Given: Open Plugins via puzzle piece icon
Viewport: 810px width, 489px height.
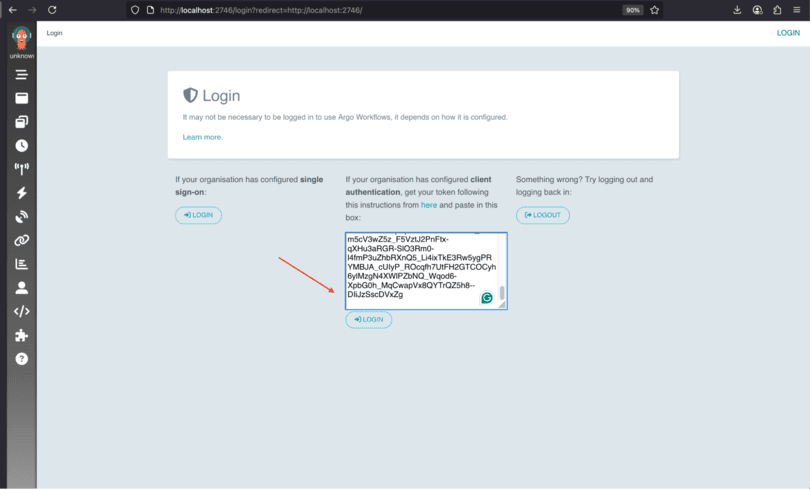Looking at the screenshot, I should 22,335.
